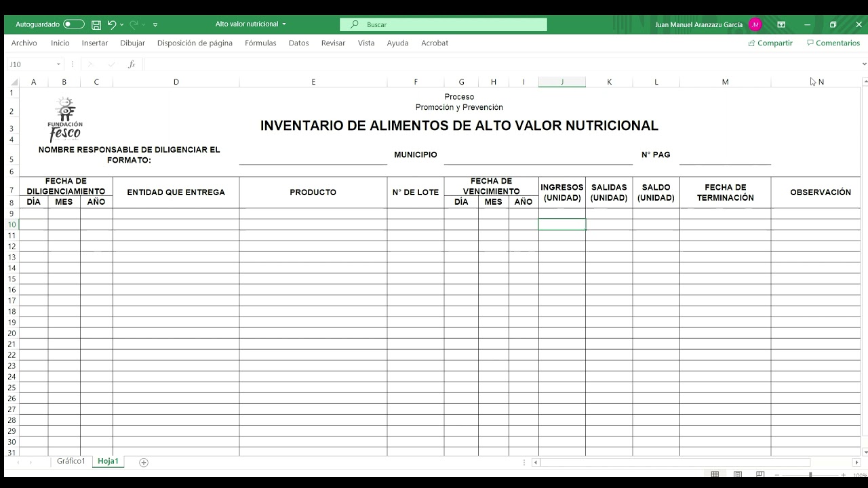This screenshot has width=868, height=488.
Task: Click the Redo arrow icon
Action: coord(134,24)
